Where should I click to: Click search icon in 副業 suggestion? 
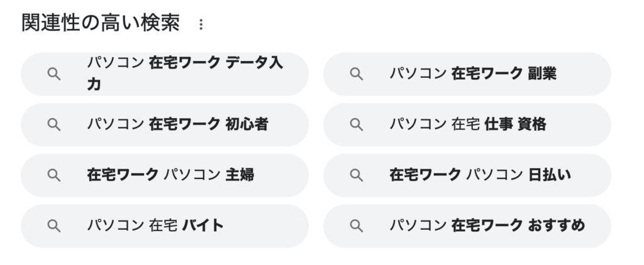pyautogui.click(x=356, y=74)
